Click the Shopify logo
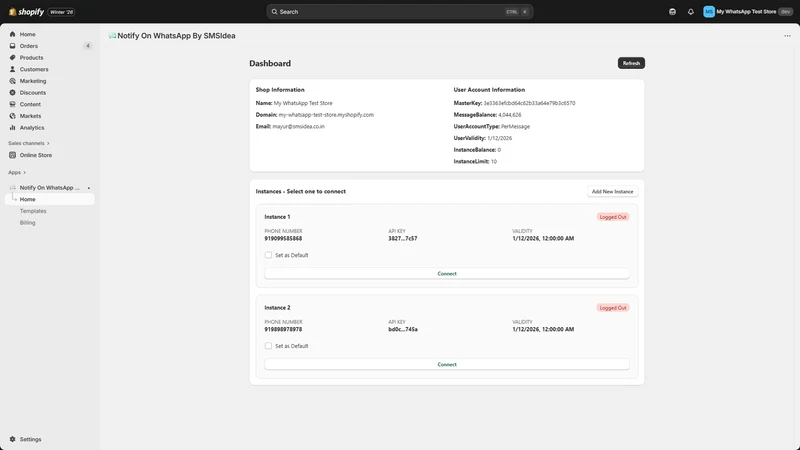 point(27,12)
